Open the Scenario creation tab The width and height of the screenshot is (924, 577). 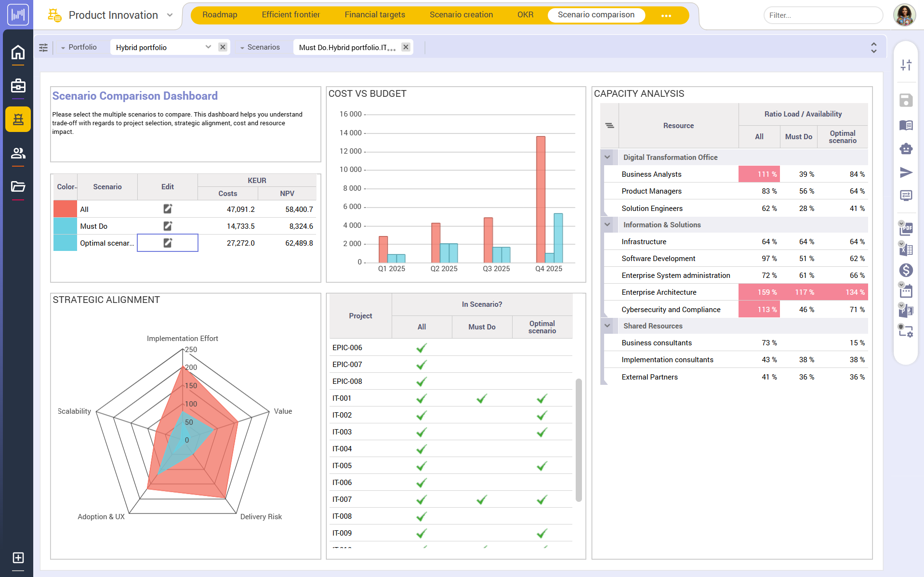pyautogui.click(x=461, y=14)
